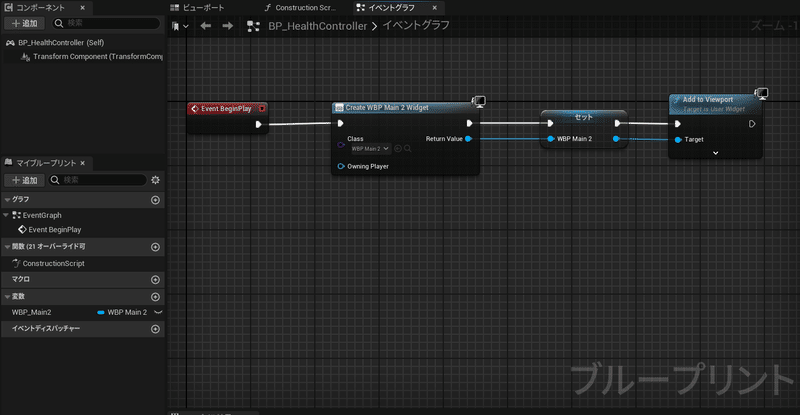Add a new graph with plus icon
This screenshot has width=800, height=415.
click(156, 200)
